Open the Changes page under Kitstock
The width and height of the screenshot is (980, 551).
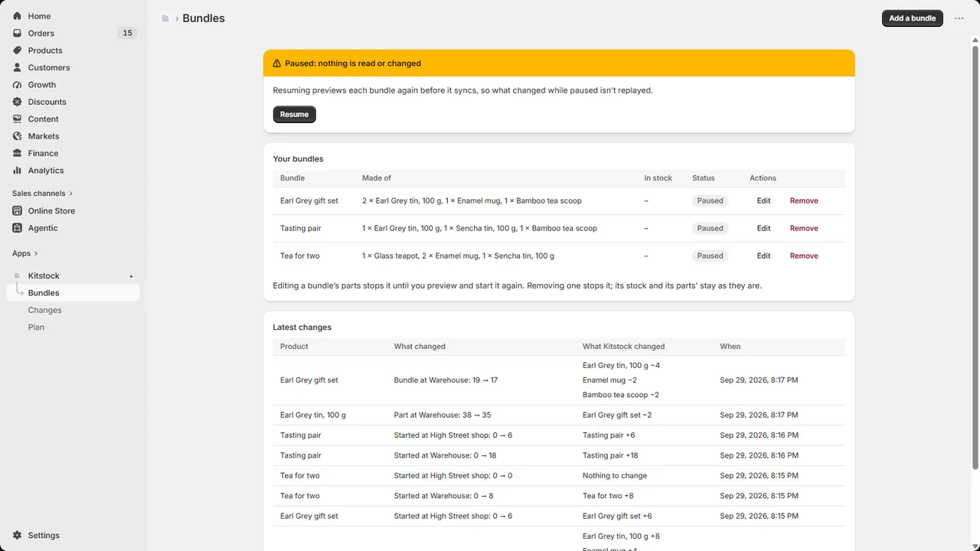(45, 310)
